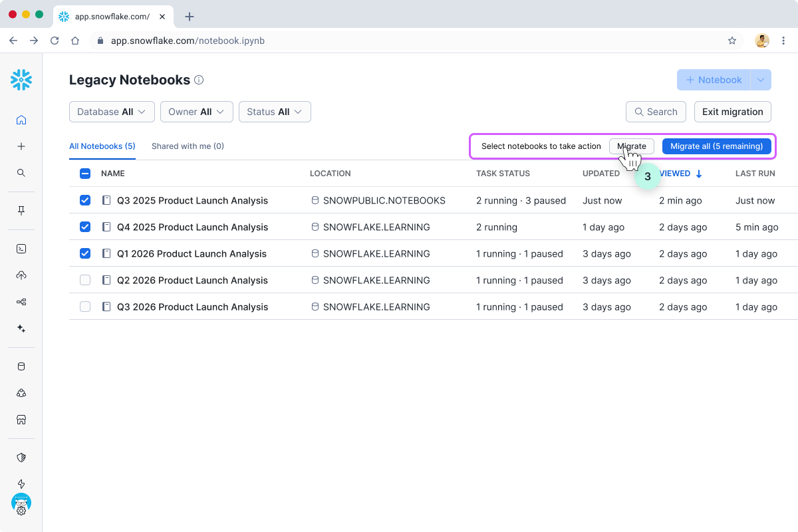Click the LAST RUN column header
This screenshot has height=532, width=798.
[x=755, y=174]
